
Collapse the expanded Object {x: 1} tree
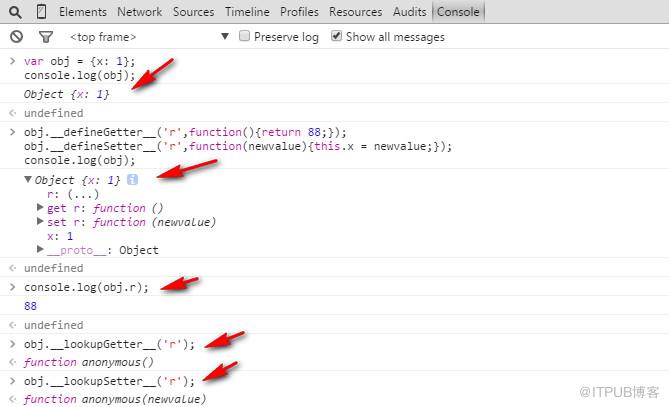(x=28, y=180)
